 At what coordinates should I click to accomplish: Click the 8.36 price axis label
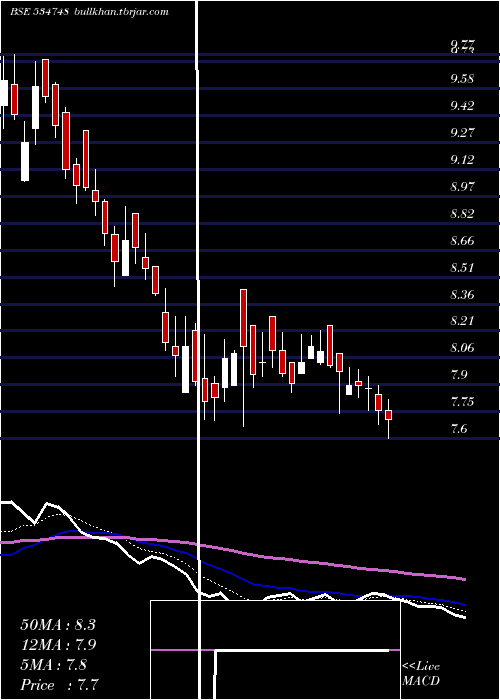(x=462, y=295)
